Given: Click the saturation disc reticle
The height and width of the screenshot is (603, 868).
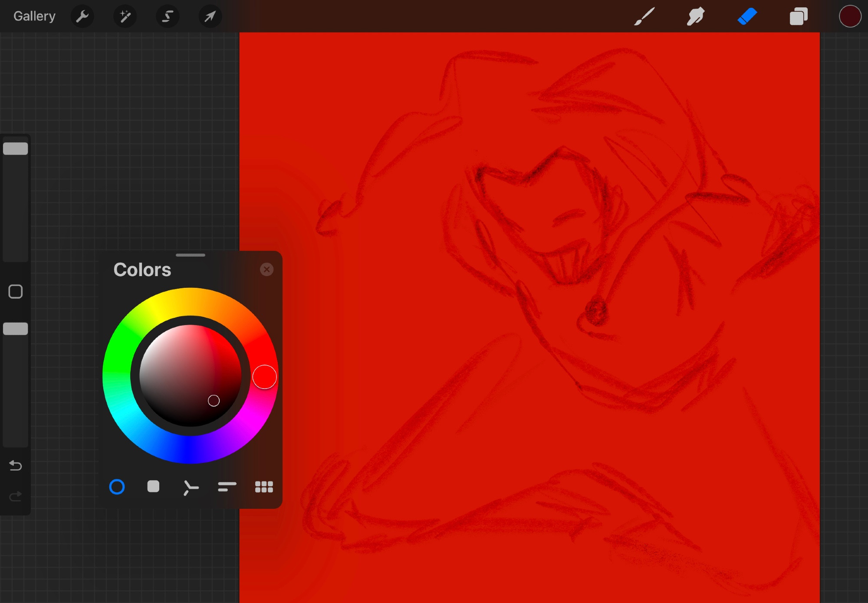Looking at the screenshot, I should (214, 401).
